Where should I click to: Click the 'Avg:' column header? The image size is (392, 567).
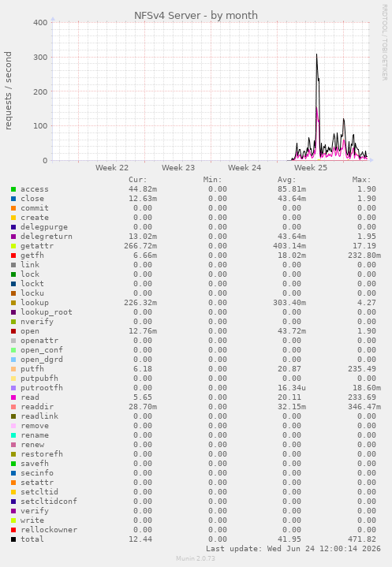[287, 180]
